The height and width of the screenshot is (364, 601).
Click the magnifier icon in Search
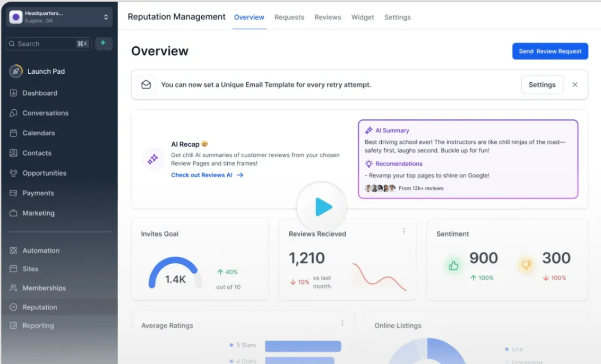coord(12,44)
